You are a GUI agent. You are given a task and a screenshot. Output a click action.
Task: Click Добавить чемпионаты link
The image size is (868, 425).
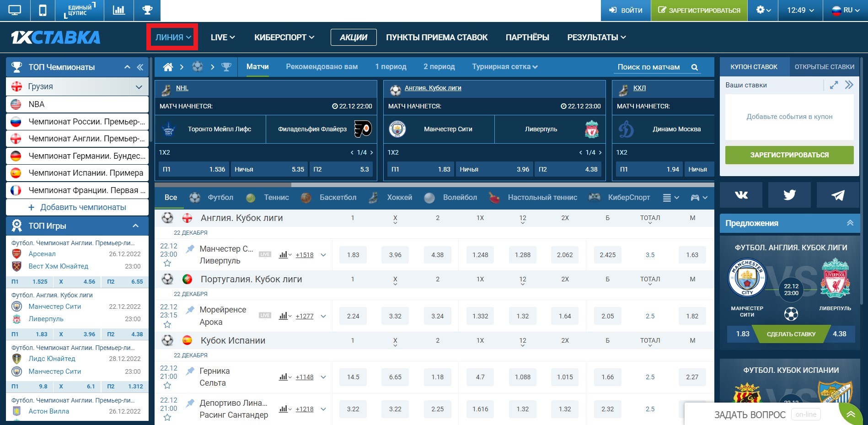[77, 207]
